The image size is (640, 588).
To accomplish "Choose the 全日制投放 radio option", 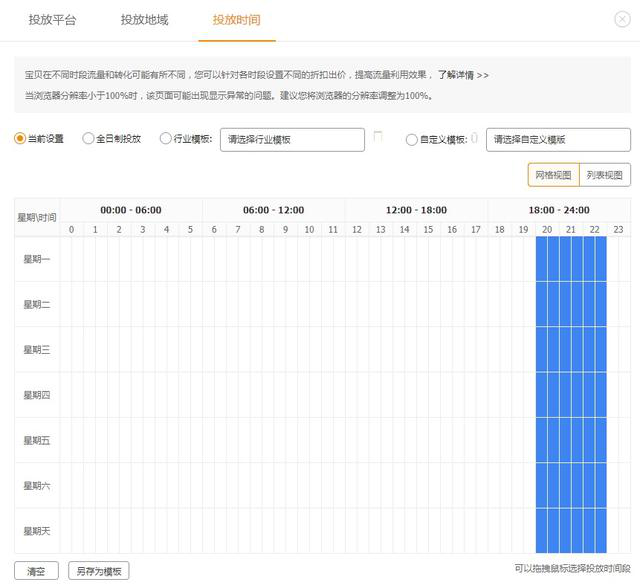I will 88,138.
